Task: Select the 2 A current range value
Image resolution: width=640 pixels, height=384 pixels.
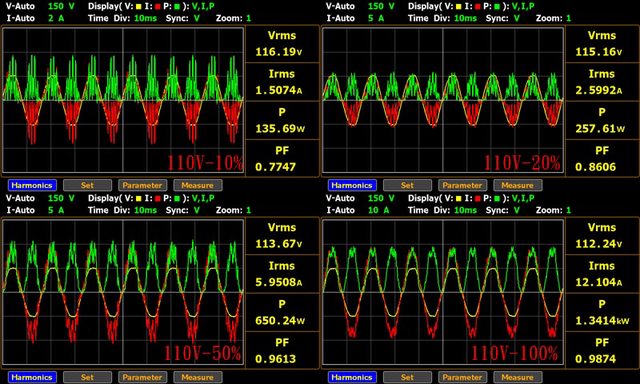Action: [56, 18]
